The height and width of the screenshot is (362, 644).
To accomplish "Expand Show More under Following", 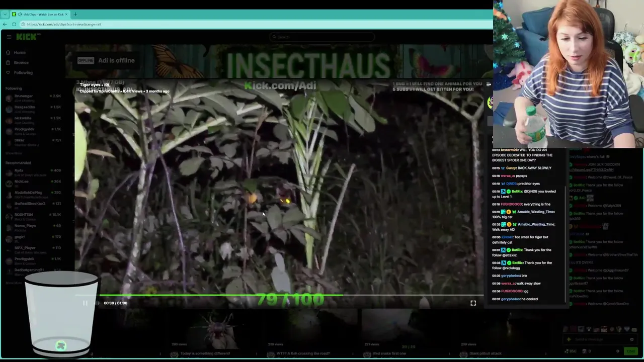I will [x=14, y=153].
